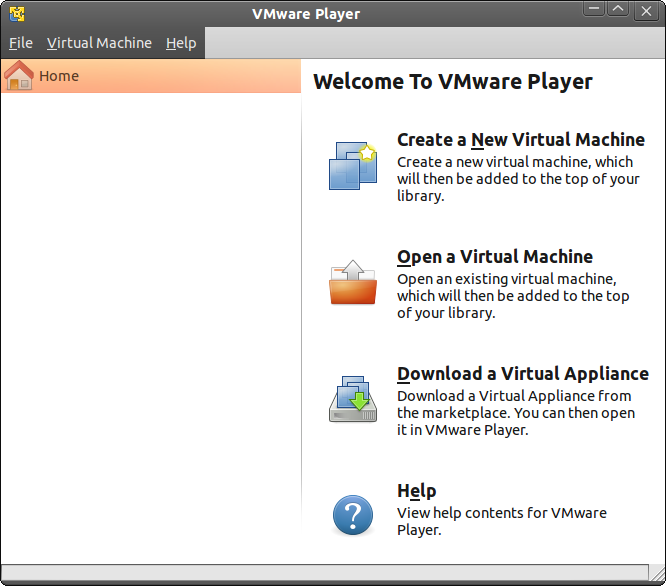Open the Help menu in menu bar

(181, 43)
